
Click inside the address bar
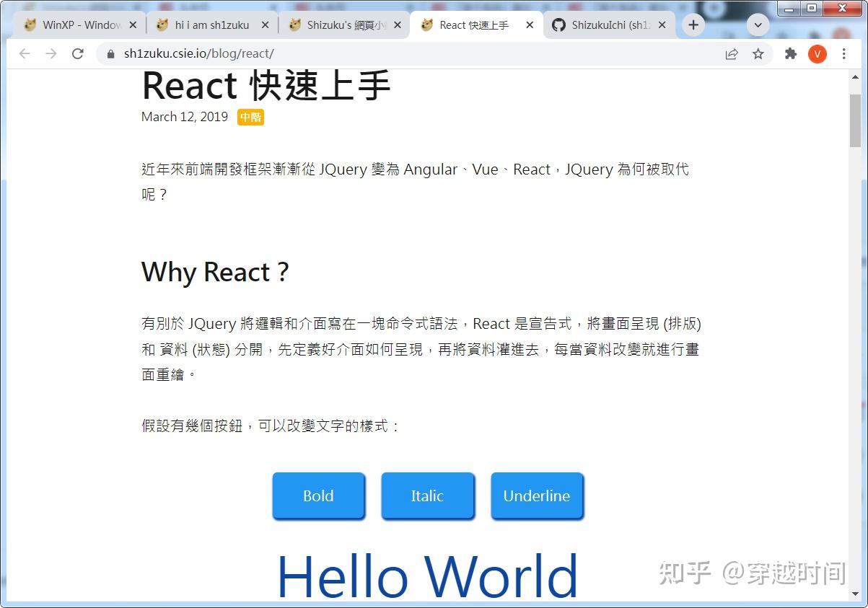tap(289, 53)
